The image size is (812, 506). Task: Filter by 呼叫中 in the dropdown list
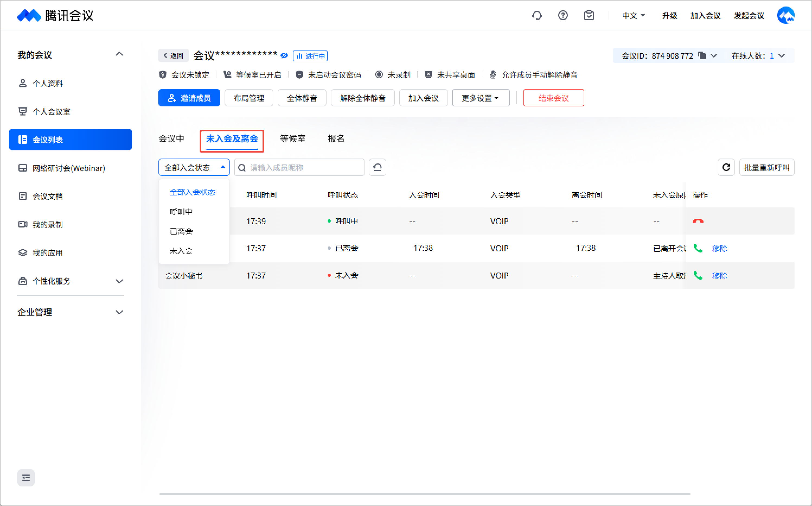(x=194, y=211)
